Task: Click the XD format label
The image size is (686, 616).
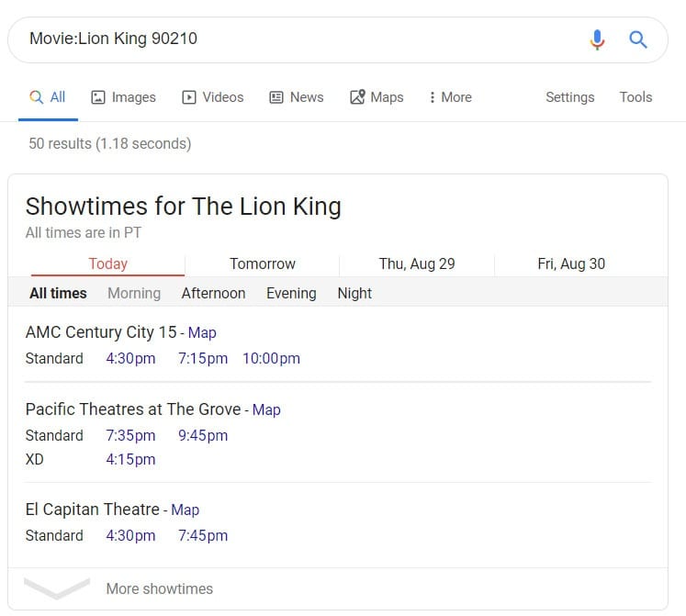Action: (35, 460)
